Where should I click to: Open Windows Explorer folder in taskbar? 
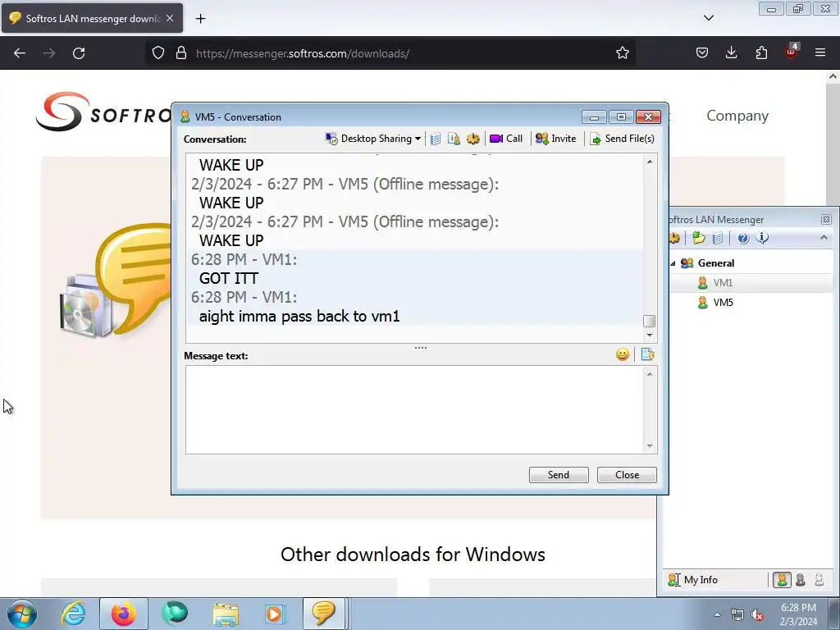tap(226, 614)
